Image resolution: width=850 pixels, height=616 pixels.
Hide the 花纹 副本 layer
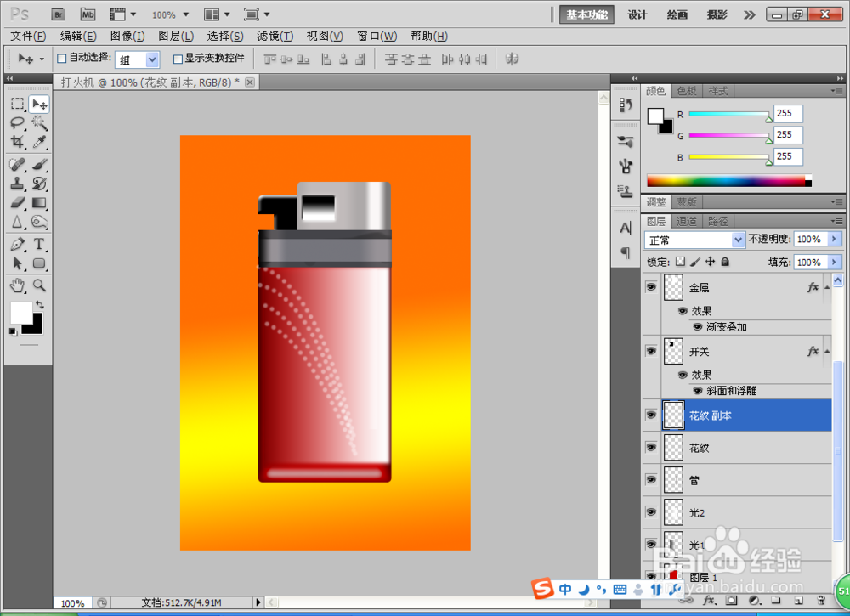point(651,415)
